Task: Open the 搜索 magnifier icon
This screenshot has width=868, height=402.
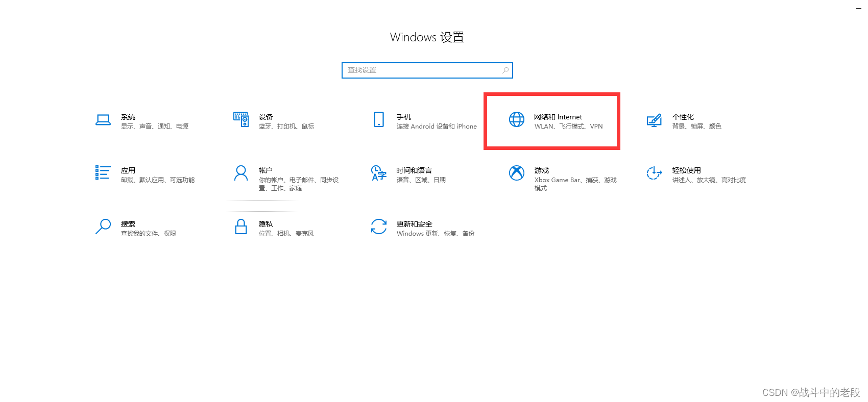Action: click(103, 227)
